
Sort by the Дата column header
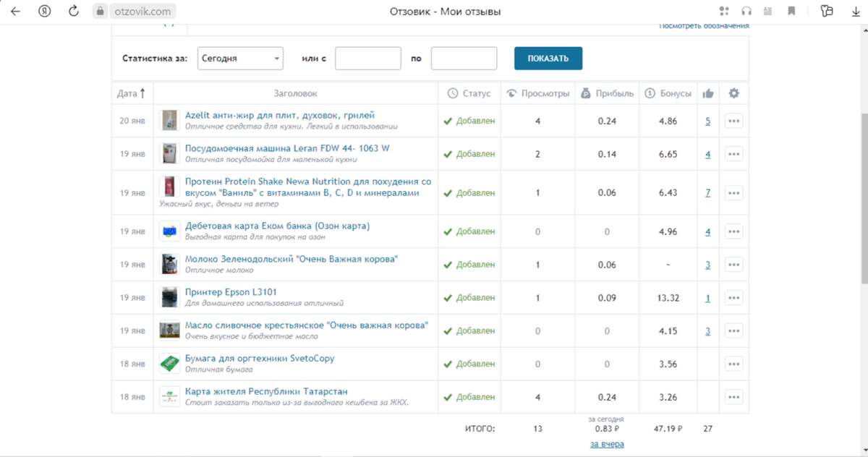click(132, 93)
